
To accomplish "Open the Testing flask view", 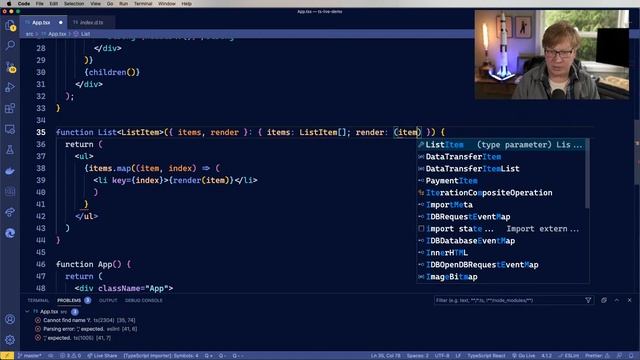I will point(10,150).
